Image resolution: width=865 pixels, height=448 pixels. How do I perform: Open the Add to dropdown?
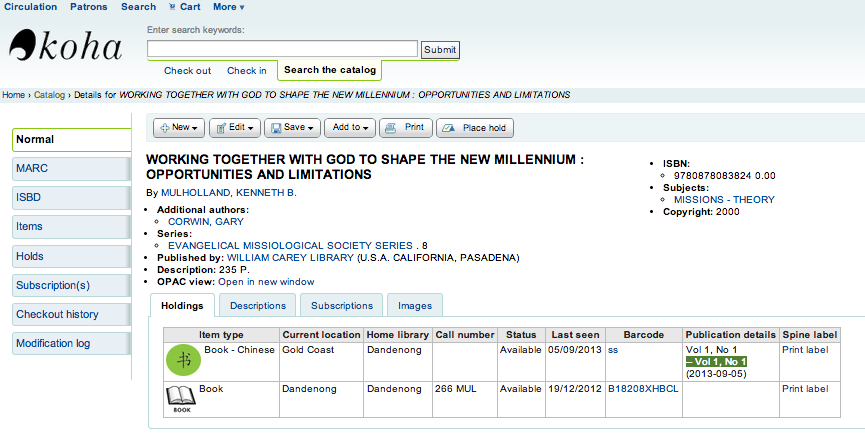tap(351, 128)
